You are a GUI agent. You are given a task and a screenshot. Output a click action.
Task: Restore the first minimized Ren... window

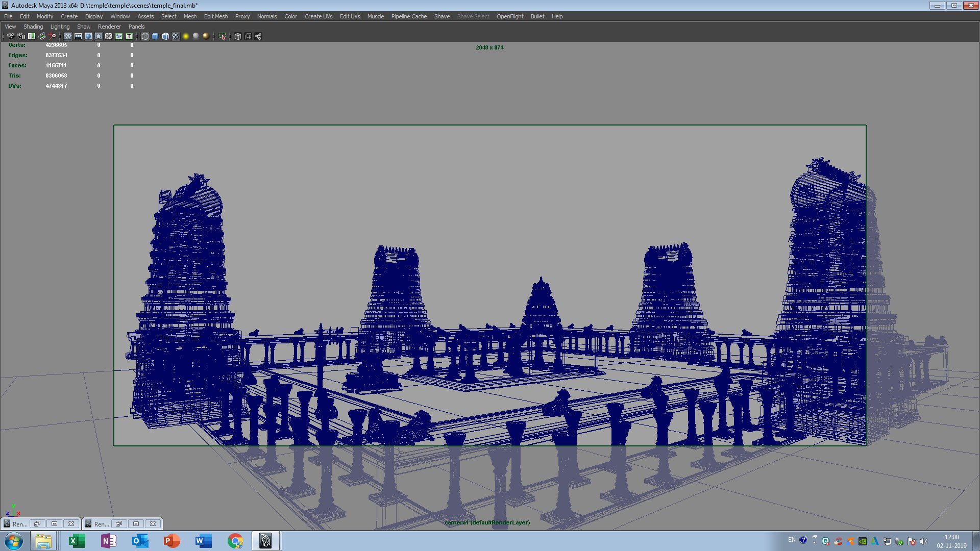37,523
